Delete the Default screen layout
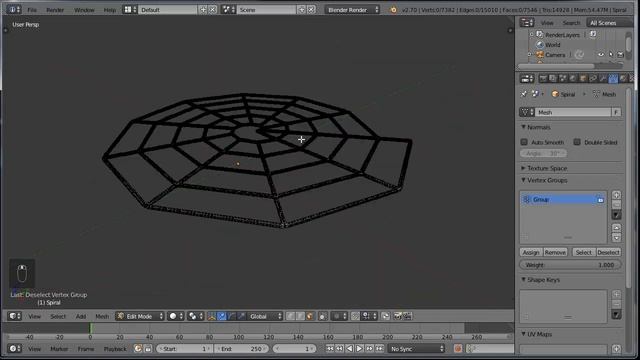The image size is (640, 360). click(213, 9)
